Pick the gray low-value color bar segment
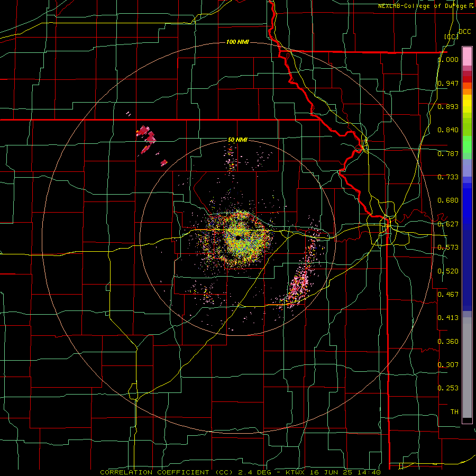Viewport: 476px width, 476px height. (467, 368)
